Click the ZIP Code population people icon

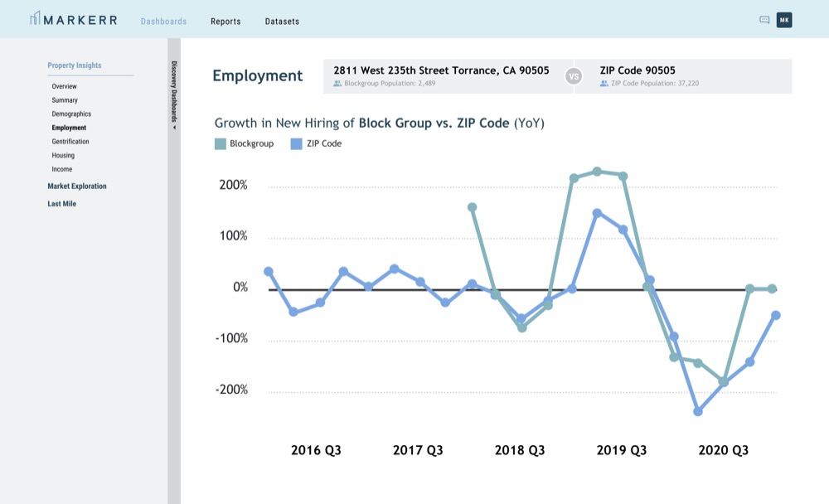click(x=604, y=84)
